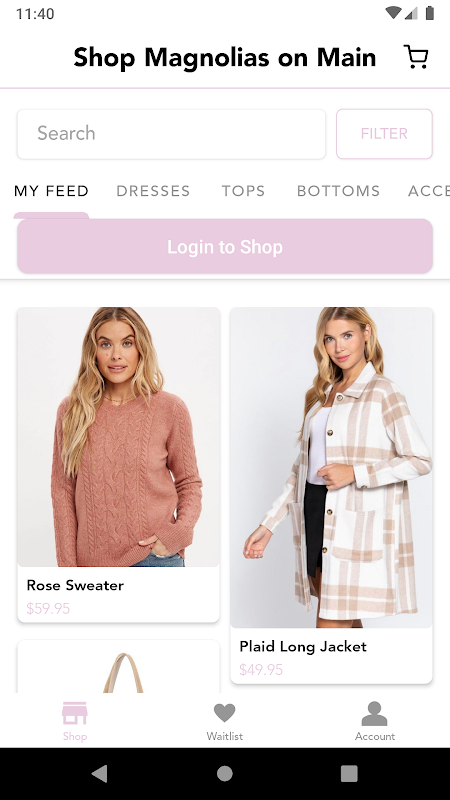The height and width of the screenshot is (800, 450).
Task: Tap the Plaid Long Jacket title text
Action: click(x=303, y=646)
